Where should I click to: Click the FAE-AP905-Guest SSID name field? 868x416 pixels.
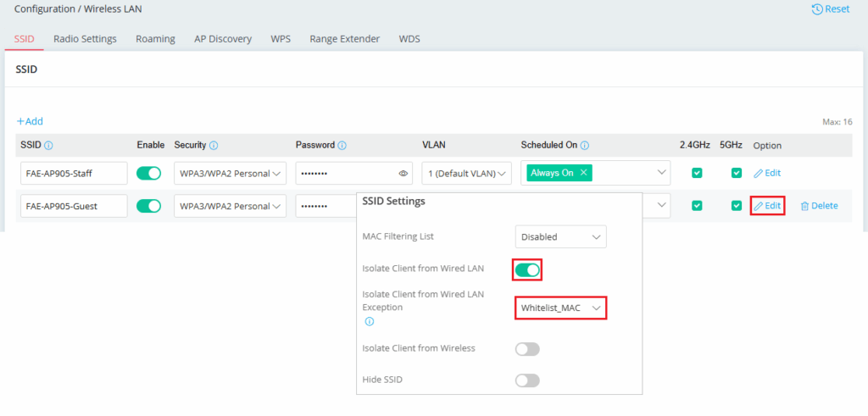click(x=74, y=206)
